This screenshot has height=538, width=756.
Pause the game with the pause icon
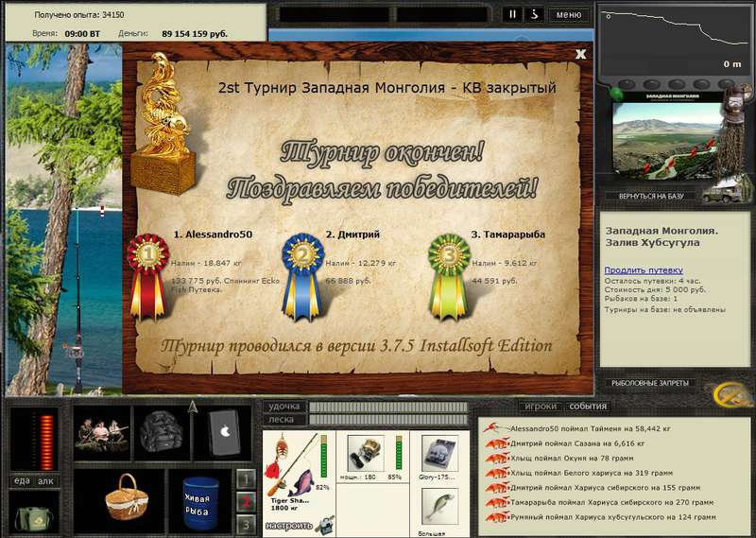click(x=512, y=14)
